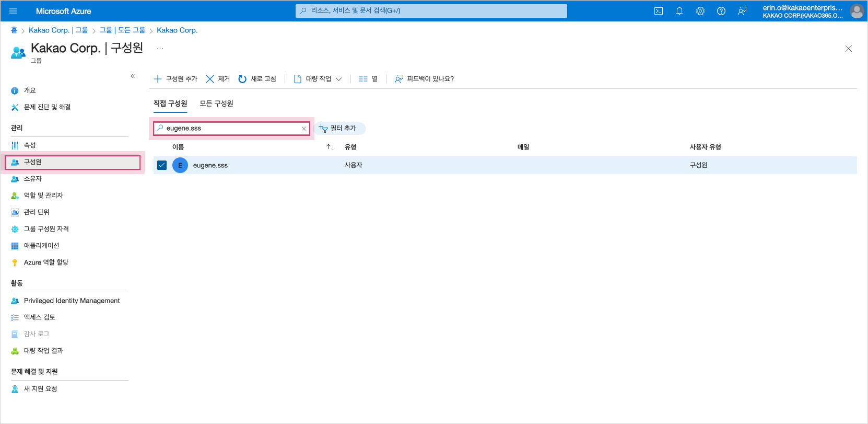Click the member search field containing eugene.sss
Image resolution: width=868 pixels, height=424 pixels.
pos(231,129)
